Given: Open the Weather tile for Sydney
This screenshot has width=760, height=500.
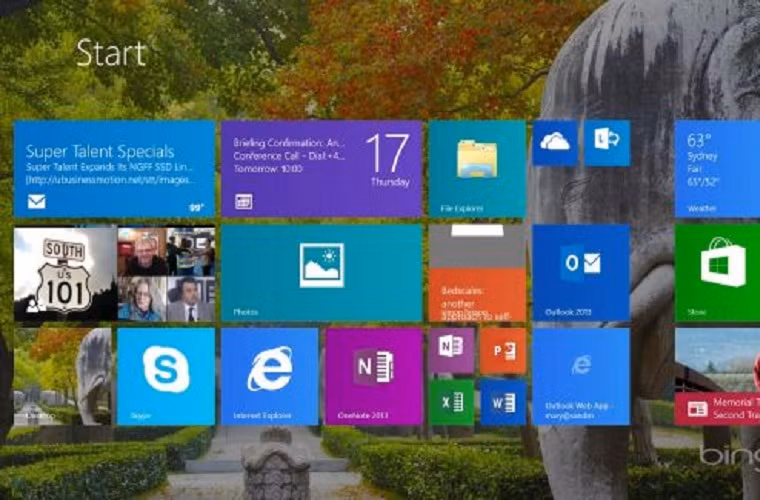Looking at the screenshot, I should [x=717, y=169].
